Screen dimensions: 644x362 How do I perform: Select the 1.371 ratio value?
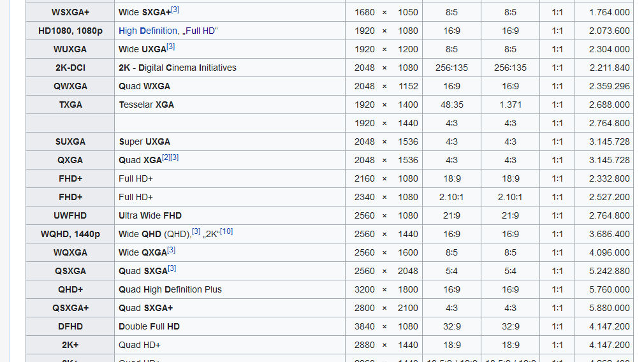pos(510,105)
